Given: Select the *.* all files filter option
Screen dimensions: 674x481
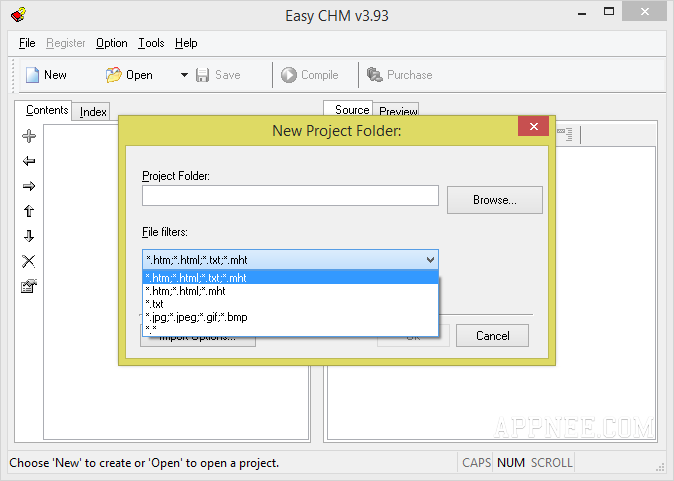Looking at the screenshot, I should (x=290, y=329).
